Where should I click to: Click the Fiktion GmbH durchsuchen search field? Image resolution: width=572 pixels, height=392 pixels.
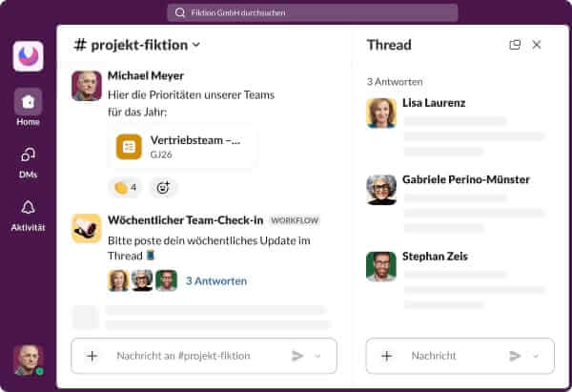pos(313,12)
